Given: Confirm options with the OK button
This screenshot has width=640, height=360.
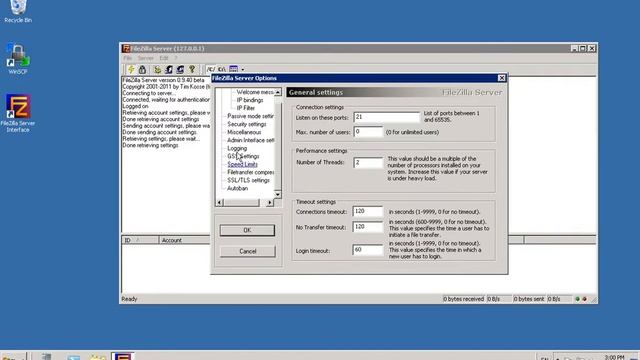Looking at the screenshot, I should [x=247, y=230].
